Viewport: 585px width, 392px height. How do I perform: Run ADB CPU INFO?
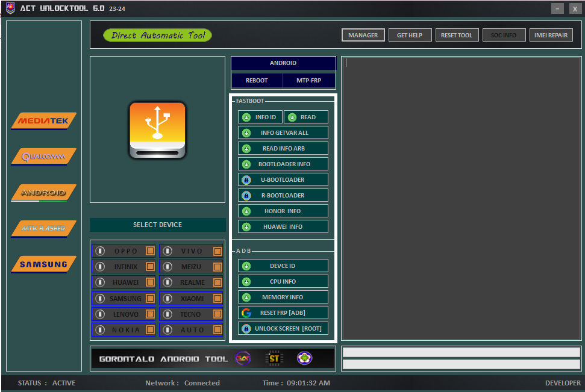pyautogui.click(x=283, y=282)
